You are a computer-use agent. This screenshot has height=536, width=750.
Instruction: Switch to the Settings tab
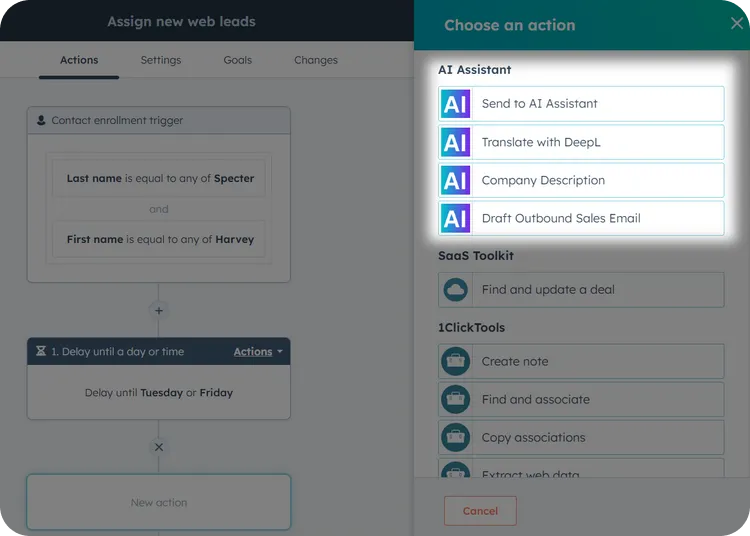[161, 60]
